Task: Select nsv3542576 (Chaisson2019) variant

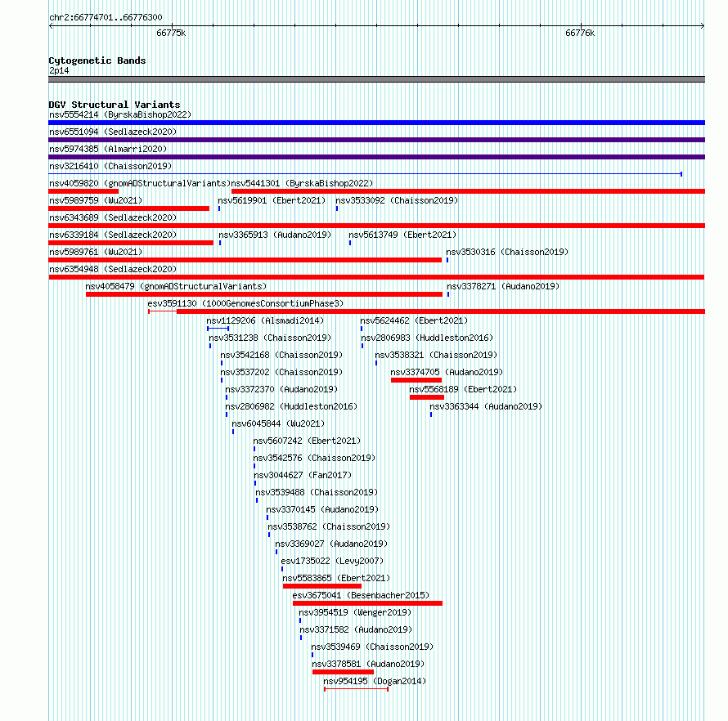Action: pyautogui.click(x=314, y=458)
